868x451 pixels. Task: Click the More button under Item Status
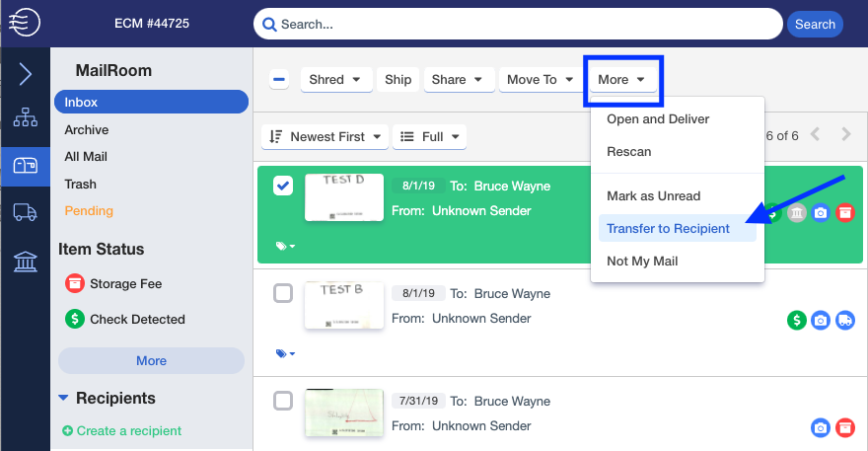tap(151, 360)
